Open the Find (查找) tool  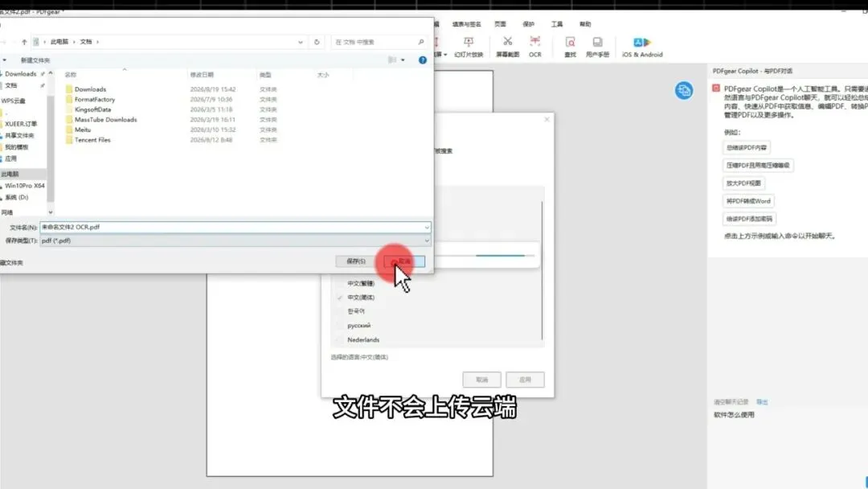pos(570,47)
